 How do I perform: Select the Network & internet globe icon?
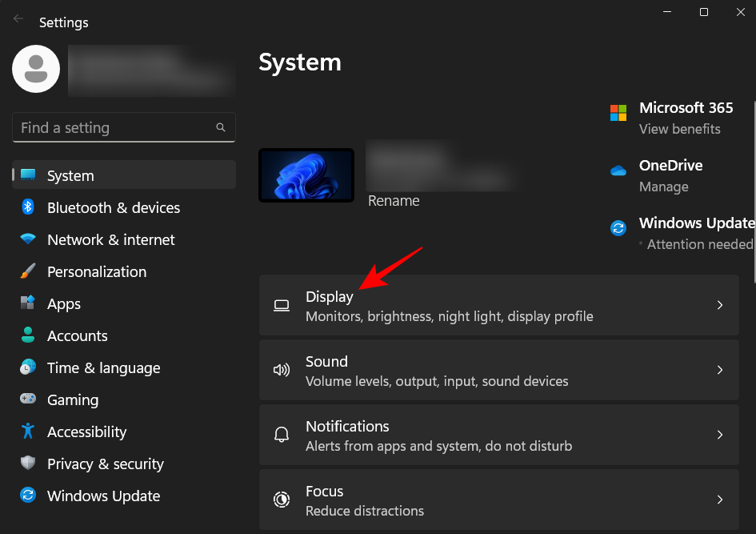pos(27,239)
